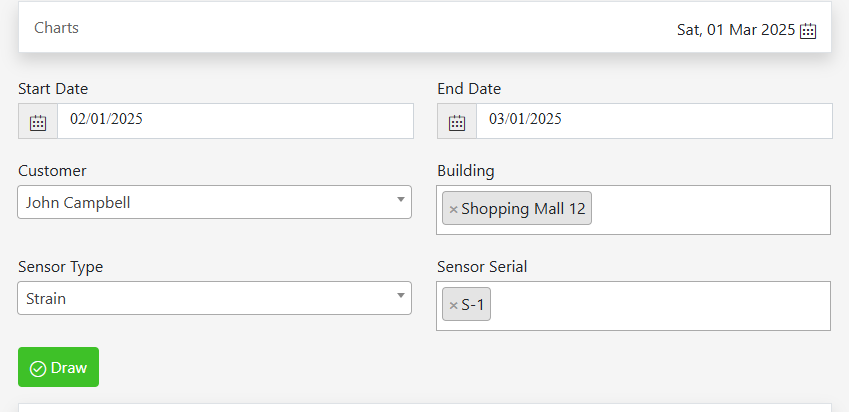Open the calendar icon beside header date
The height and width of the screenshot is (412, 849).
808,30
